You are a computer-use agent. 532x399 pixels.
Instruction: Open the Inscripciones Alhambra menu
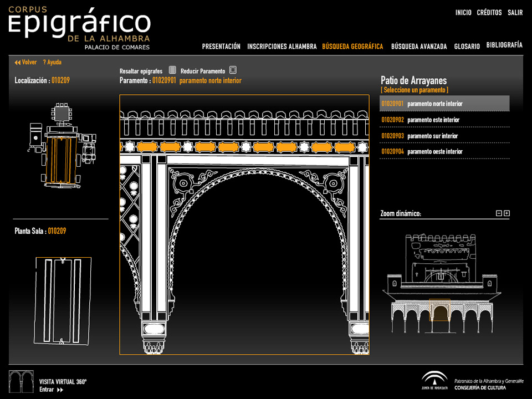[x=282, y=47]
